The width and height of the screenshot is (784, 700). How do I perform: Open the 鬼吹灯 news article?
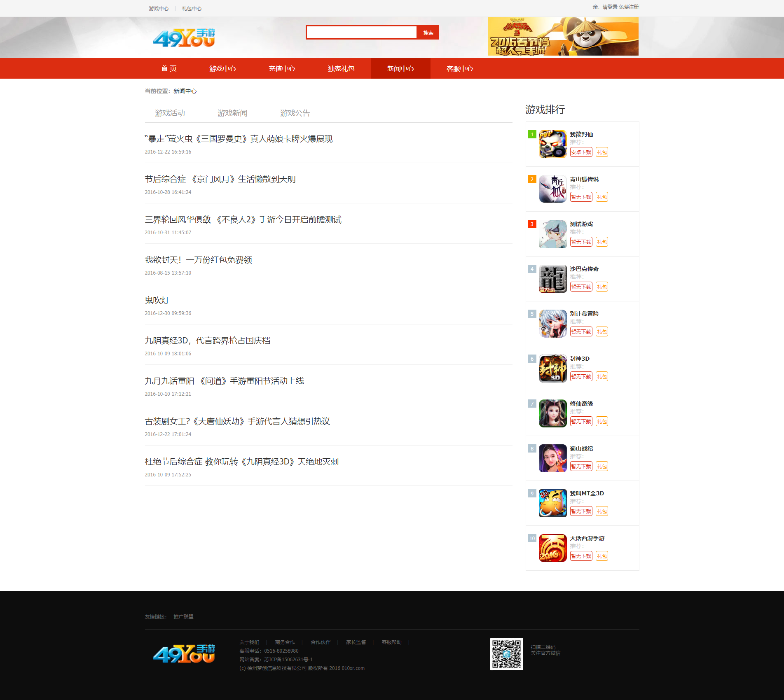[157, 301]
